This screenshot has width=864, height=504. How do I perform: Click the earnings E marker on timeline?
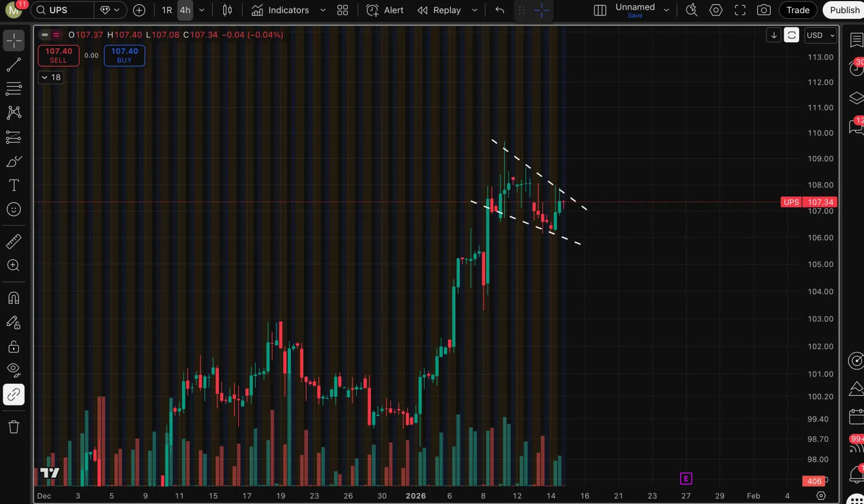click(x=686, y=479)
